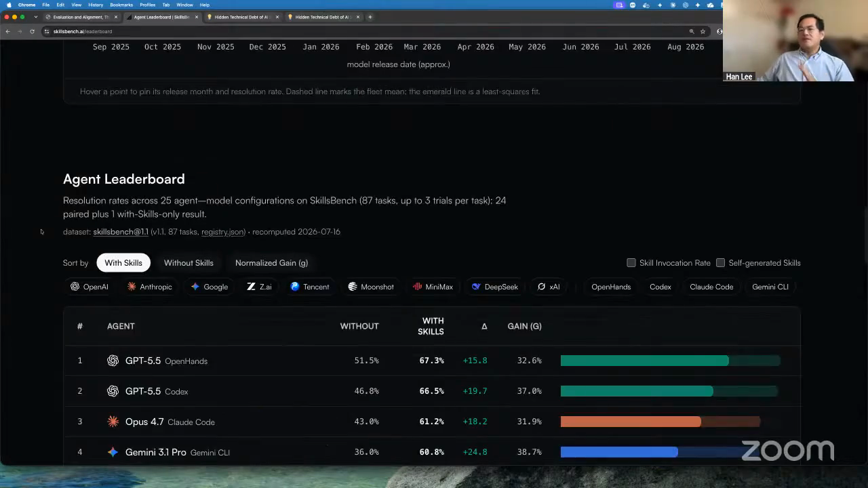
Task: Select the Gemini 3.1 Pro Gemini CLI row name
Action: [178, 452]
